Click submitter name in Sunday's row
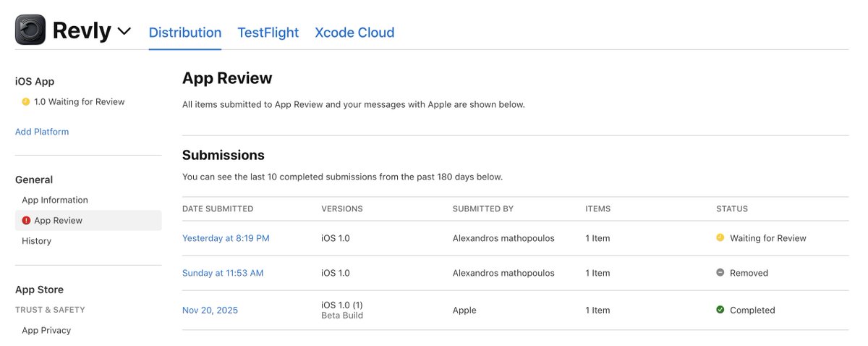 tap(503, 273)
